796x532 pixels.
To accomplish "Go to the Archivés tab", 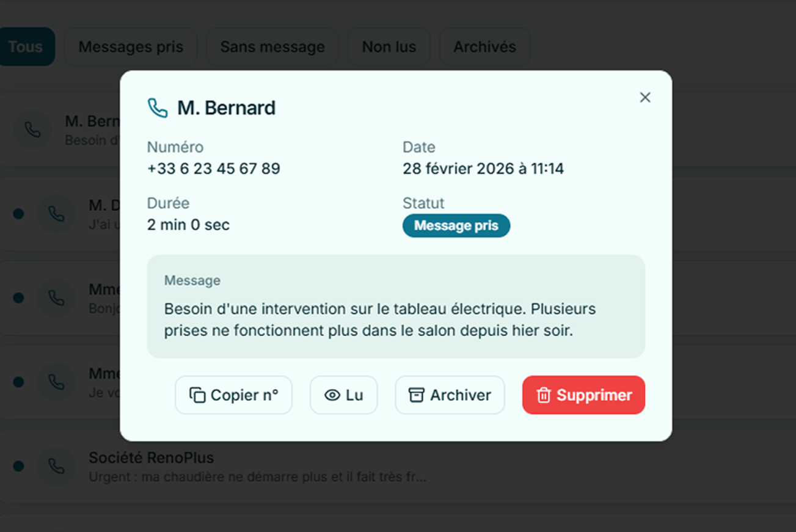I will (484, 46).
